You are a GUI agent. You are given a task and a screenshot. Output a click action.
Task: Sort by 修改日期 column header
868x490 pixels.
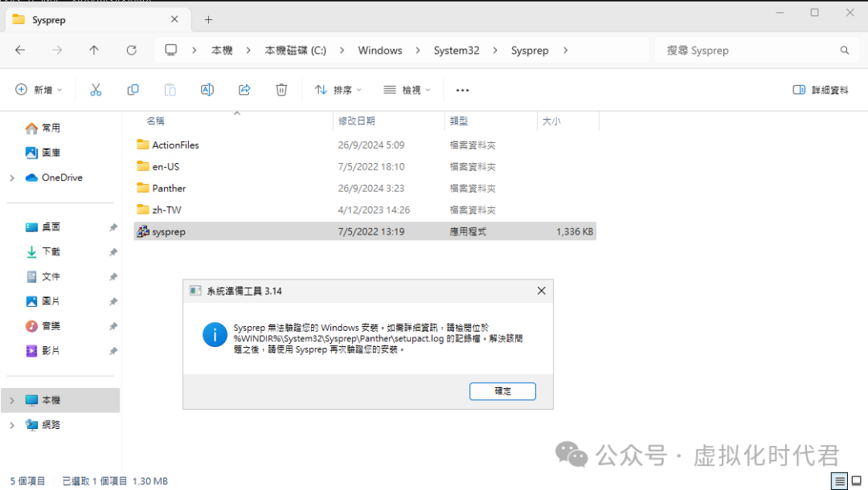coord(357,120)
